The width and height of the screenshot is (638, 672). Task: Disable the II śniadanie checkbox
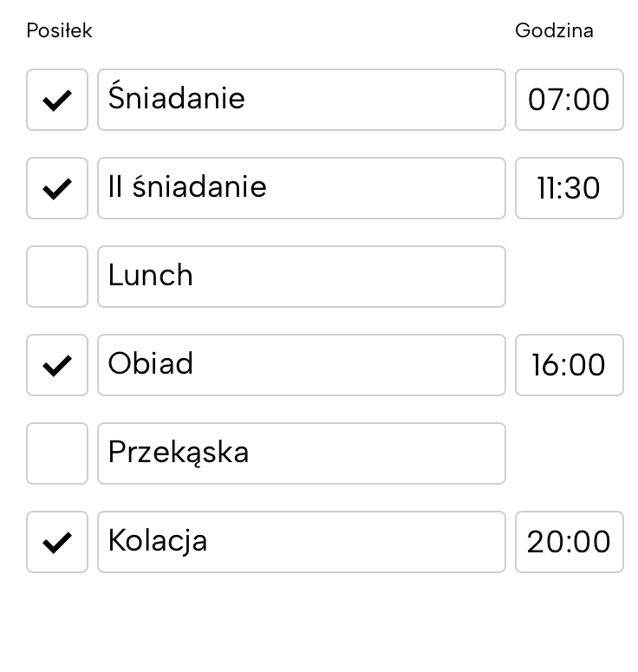click(57, 188)
